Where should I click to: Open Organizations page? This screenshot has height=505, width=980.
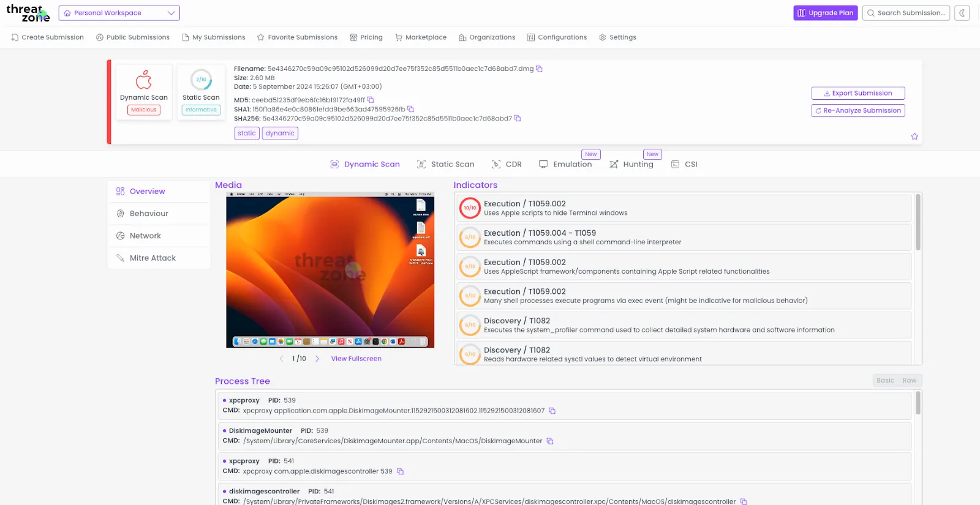pos(487,37)
